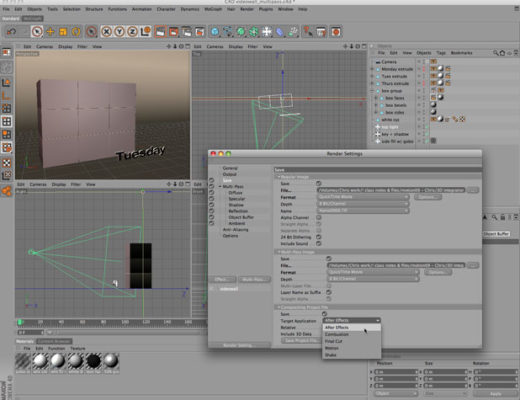Expand the Monday extrude object
Image resolution: width=520 pixels, height=400 pixels.
coord(372,69)
